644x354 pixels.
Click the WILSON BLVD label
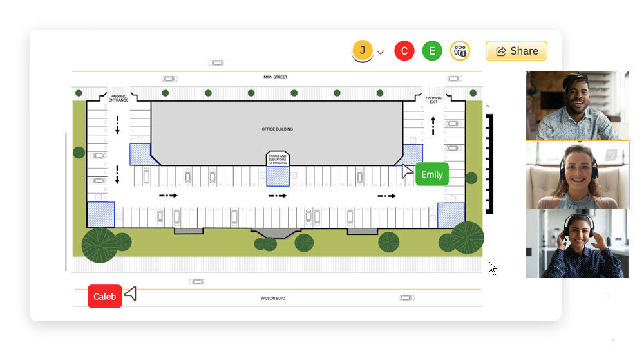[x=272, y=299]
